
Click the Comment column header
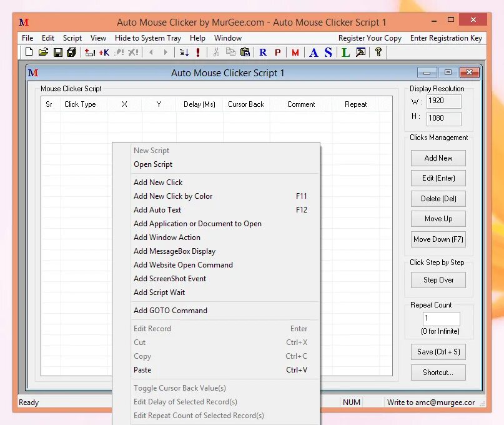(x=301, y=104)
